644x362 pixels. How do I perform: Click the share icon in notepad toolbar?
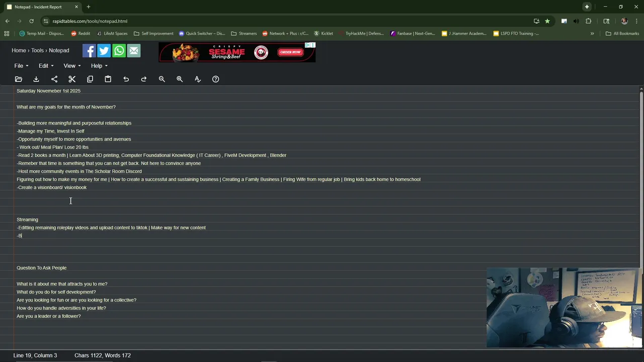click(54, 79)
